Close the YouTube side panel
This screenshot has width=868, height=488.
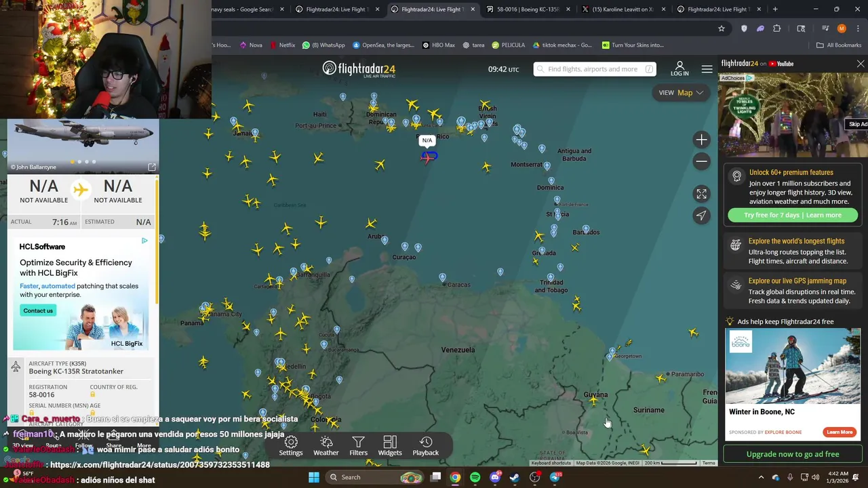click(861, 64)
